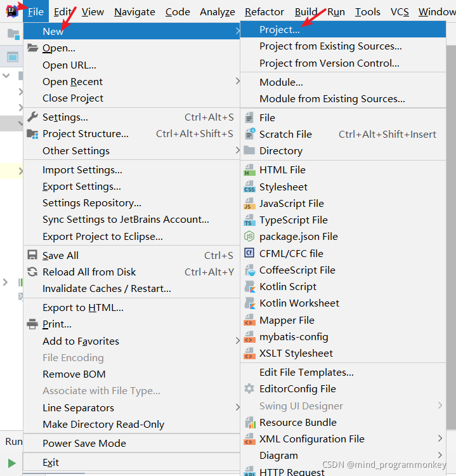The image size is (456, 476).
Task: Click the JavaScript File JS icon
Action: 249,203
